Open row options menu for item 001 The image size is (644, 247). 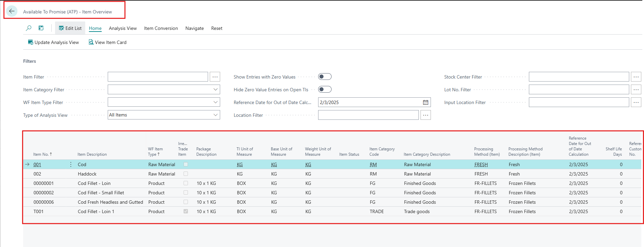[70, 164]
